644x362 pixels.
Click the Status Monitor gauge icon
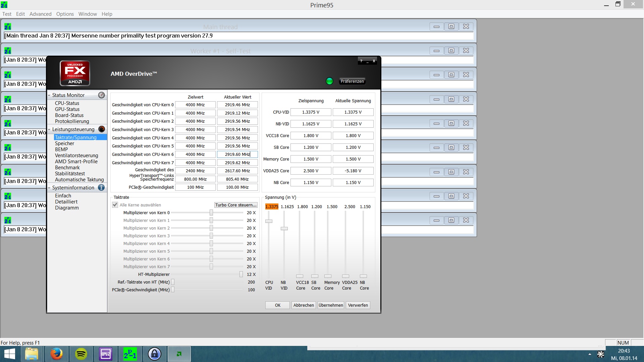pos(101,95)
